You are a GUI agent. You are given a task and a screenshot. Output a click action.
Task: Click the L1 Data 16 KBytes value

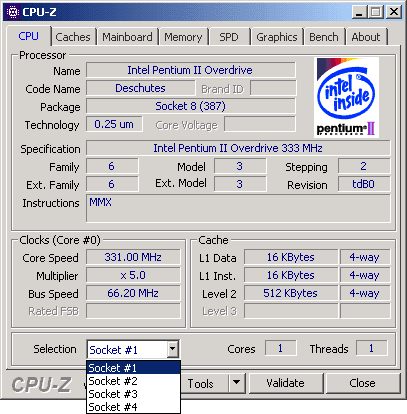pos(291,257)
